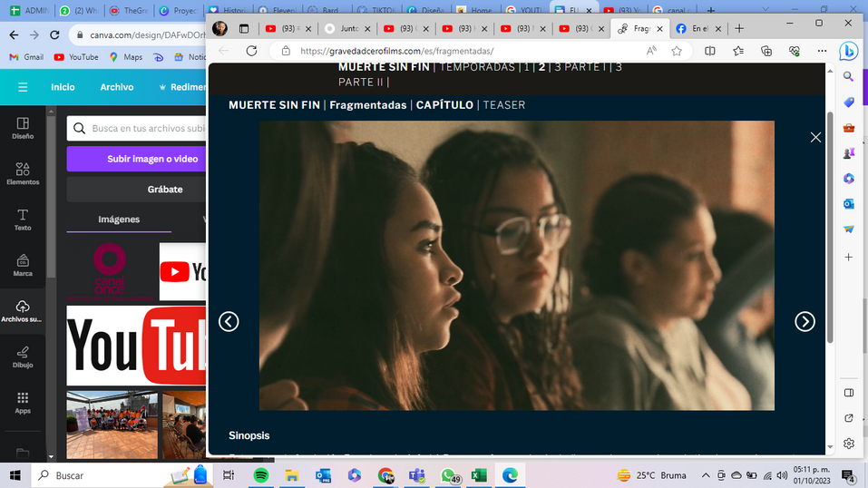Reload the Canva page in Chrome
This screenshot has width=868, height=488.
54,34
